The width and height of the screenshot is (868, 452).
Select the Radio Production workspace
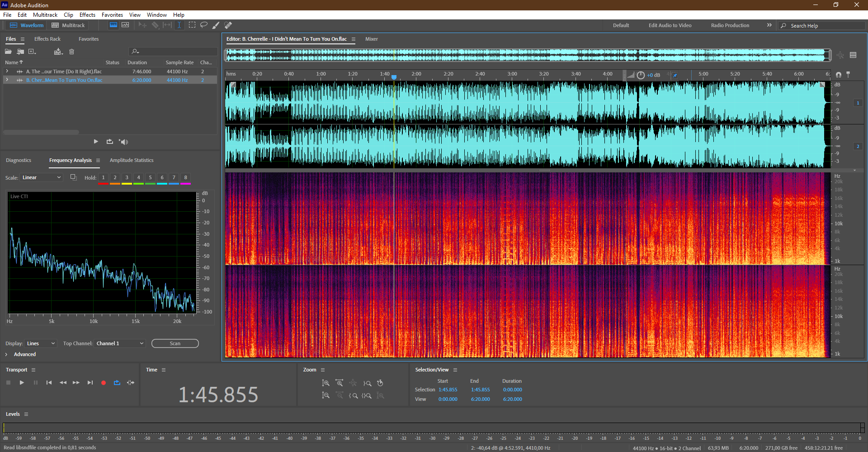click(x=730, y=25)
